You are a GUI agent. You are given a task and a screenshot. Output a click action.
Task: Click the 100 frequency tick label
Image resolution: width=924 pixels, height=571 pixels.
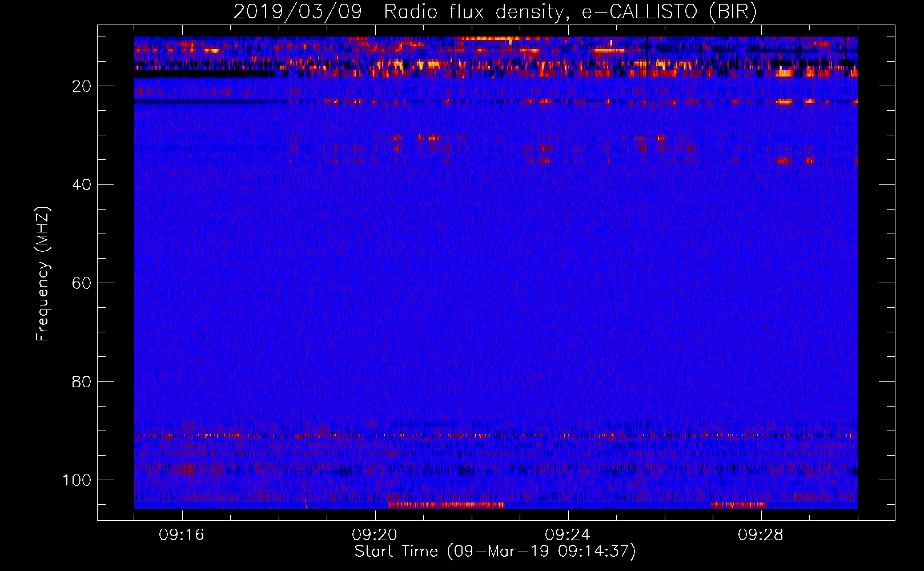click(77, 480)
